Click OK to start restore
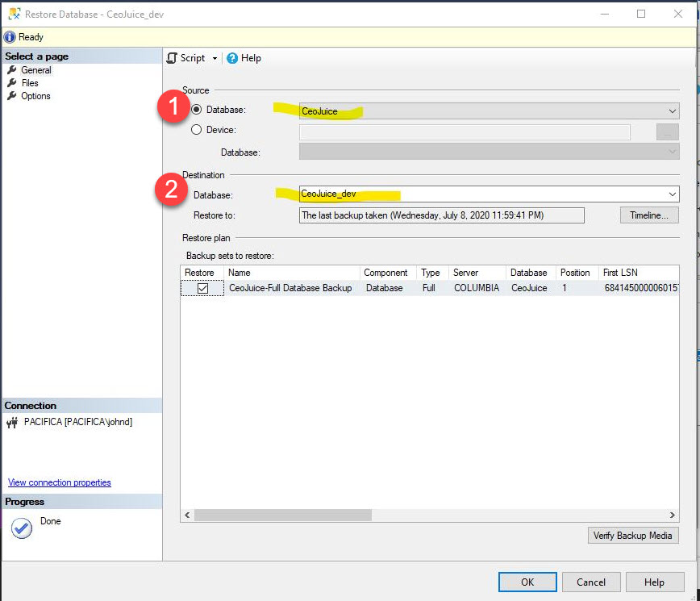 pyautogui.click(x=527, y=582)
